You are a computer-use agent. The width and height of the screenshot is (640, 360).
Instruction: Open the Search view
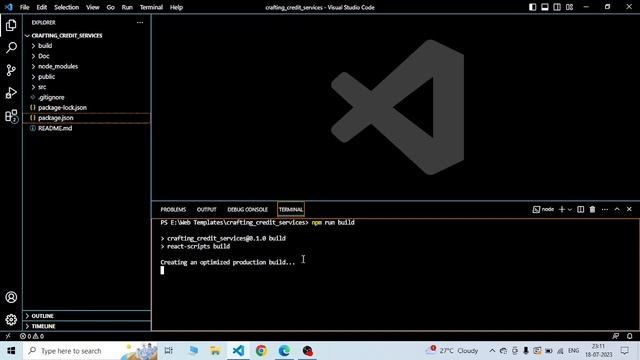(11, 48)
